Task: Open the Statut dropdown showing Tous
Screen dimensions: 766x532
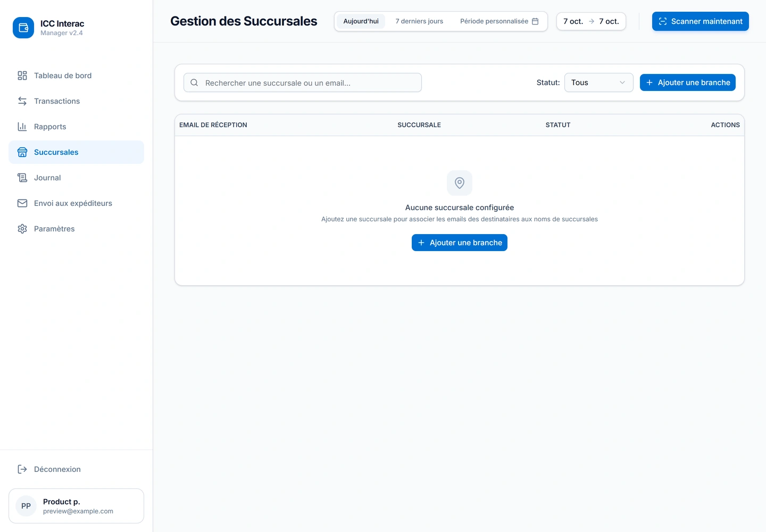Action: [599, 82]
